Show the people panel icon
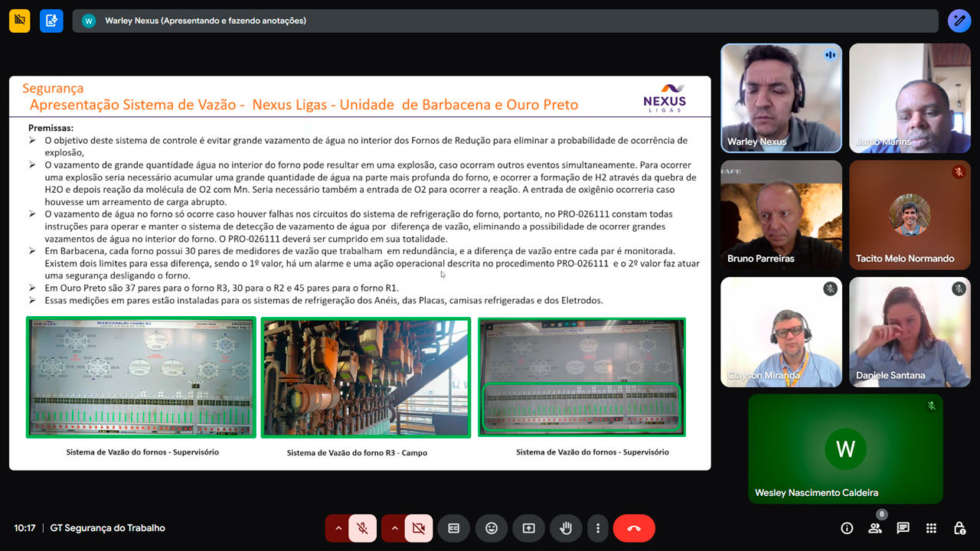This screenshot has width=980, height=551. click(x=874, y=528)
